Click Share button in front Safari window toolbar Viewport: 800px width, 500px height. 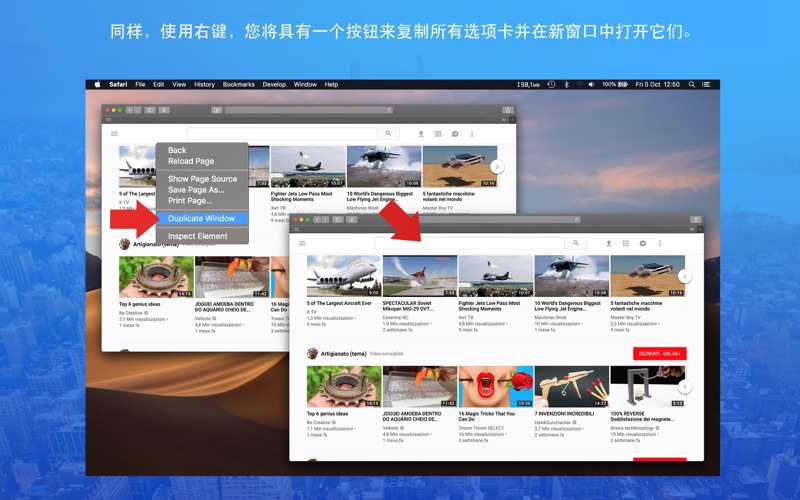click(x=695, y=219)
